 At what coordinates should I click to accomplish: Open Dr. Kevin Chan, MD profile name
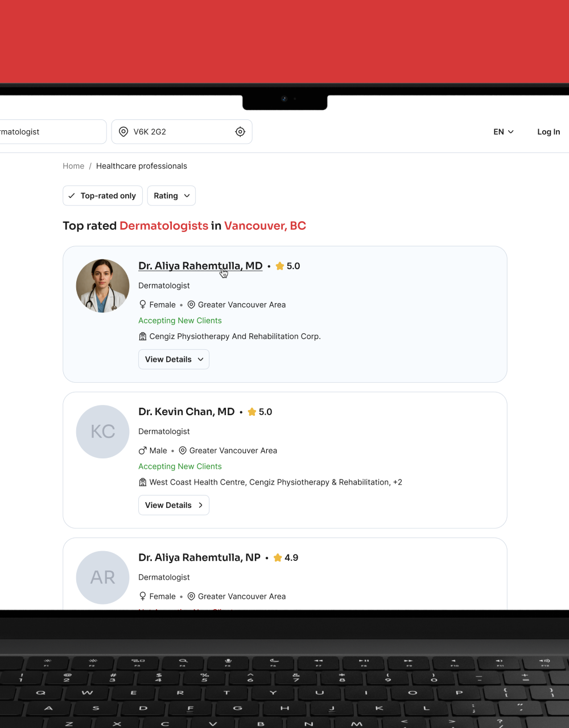(x=187, y=412)
